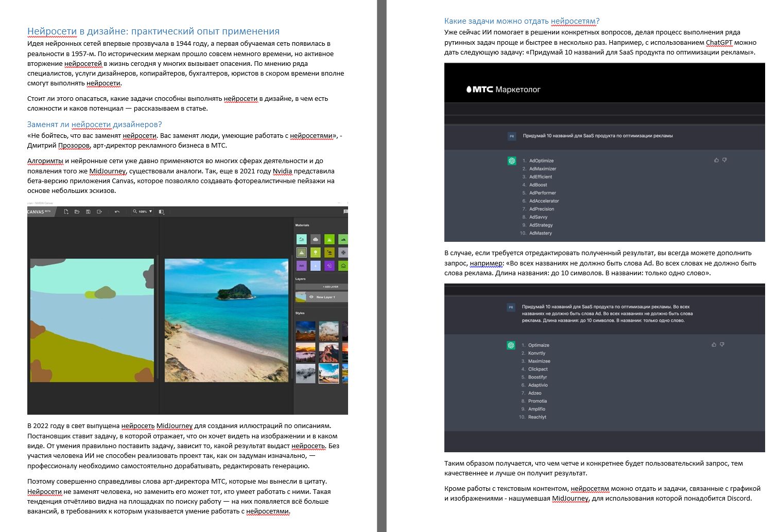Toggle visibility eye of New Layer 1
Image resolution: width=778 pixels, height=532 pixels.
[311, 297]
